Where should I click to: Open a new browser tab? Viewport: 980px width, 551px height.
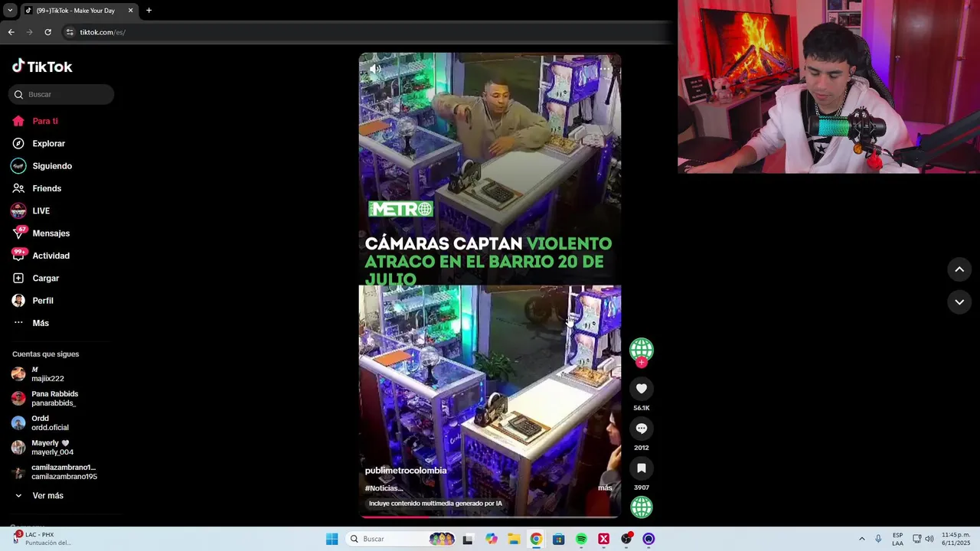pyautogui.click(x=149, y=11)
